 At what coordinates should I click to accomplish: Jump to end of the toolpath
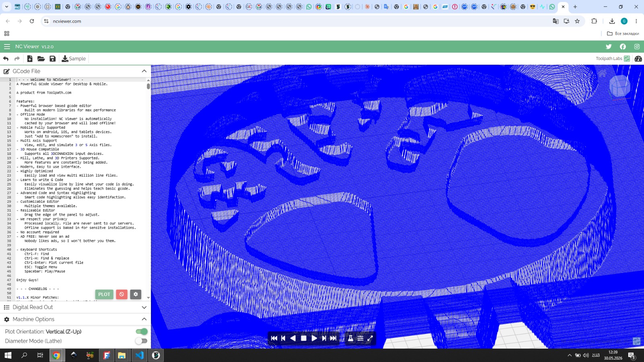333,338
